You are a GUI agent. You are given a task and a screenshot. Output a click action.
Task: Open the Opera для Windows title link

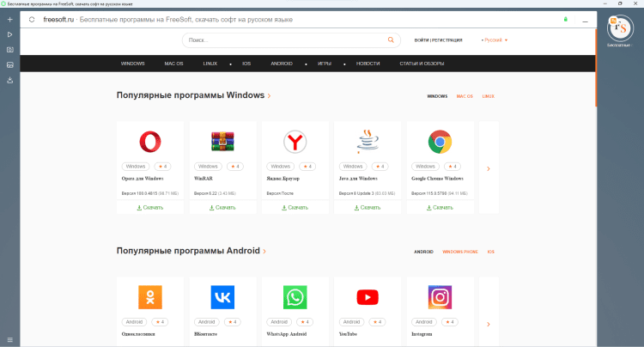tap(143, 179)
